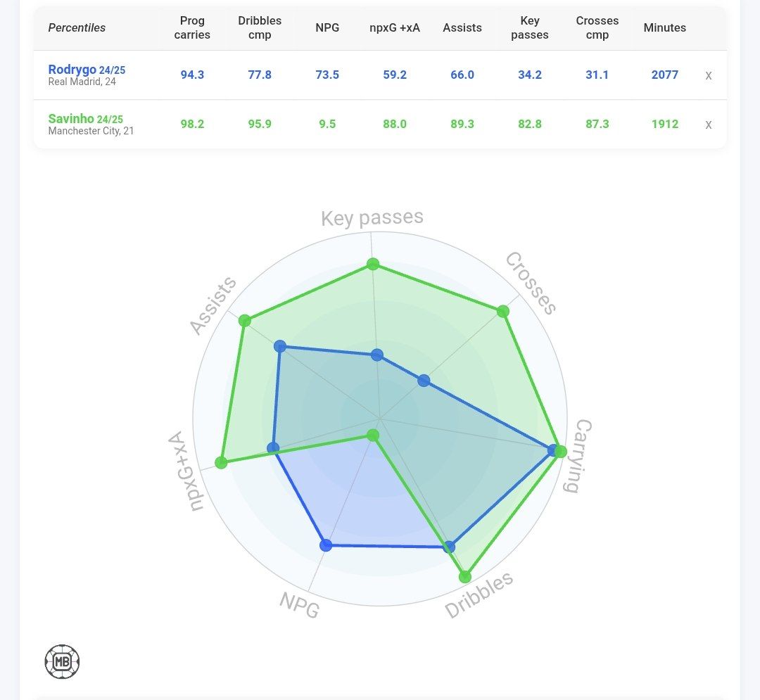Image resolution: width=760 pixels, height=700 pixels.
Task: Click the Percentiles table heading
Action: coord(77,28)
